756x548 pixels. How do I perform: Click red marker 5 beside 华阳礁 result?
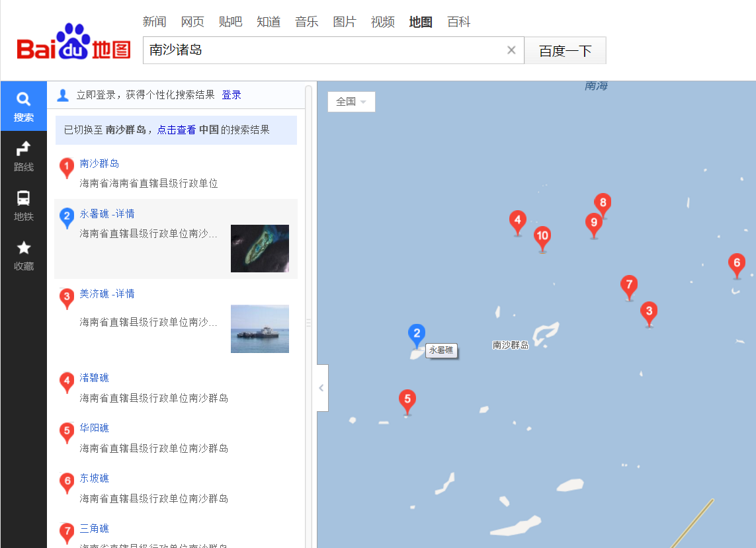point(67,433)
